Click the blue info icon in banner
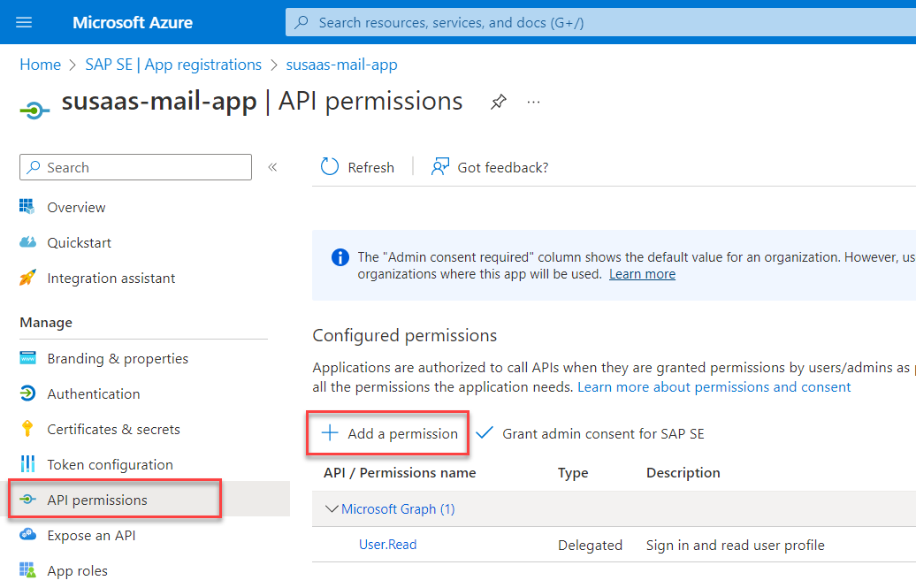Viewport: 916px width, 588px height. coord(340,257)
